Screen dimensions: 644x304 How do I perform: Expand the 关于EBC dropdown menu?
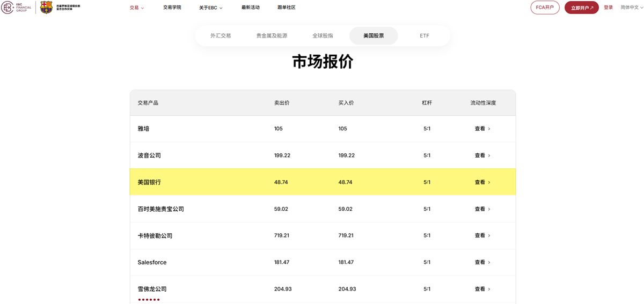(211, 8)
